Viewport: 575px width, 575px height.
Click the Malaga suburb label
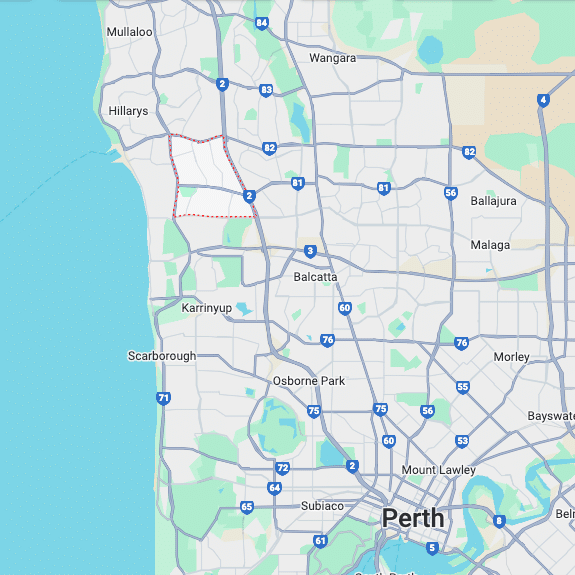pyautogui.click(x=490, y=245)
